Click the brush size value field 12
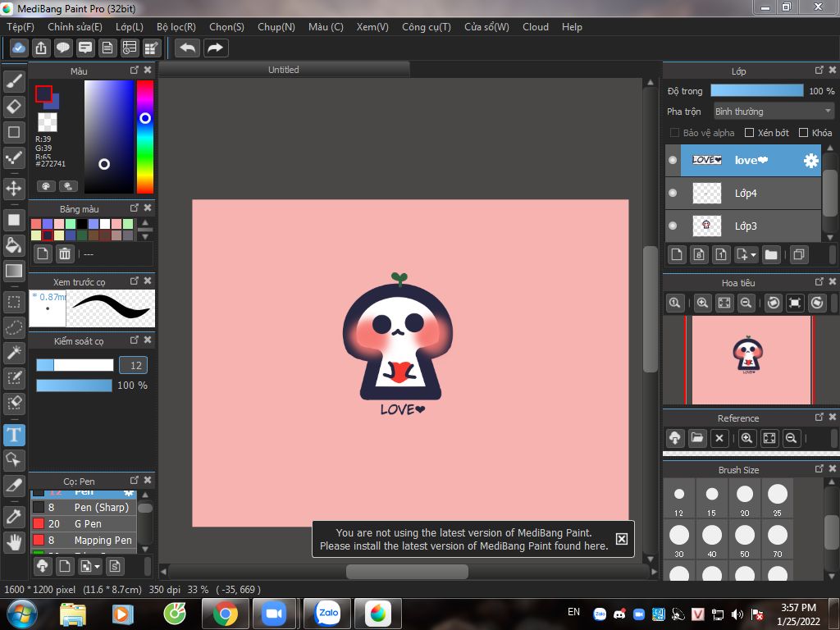The image size is (840, 630). (x=133, y=365)
